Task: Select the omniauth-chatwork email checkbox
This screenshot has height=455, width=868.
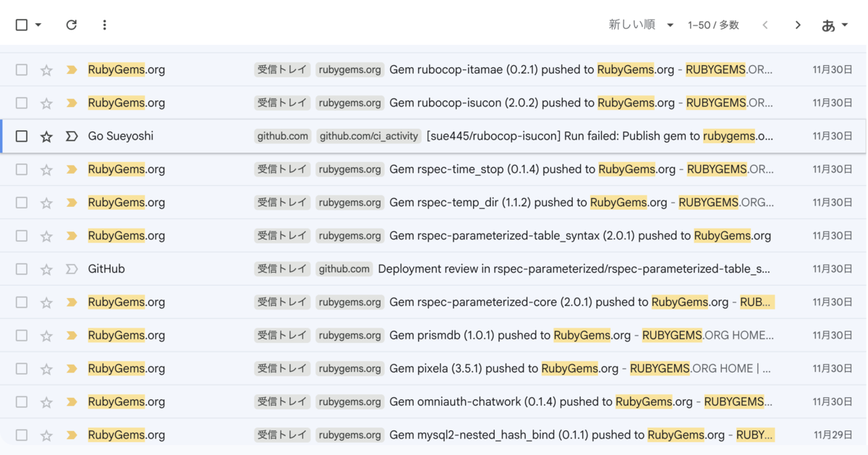Action: (22, 402)
